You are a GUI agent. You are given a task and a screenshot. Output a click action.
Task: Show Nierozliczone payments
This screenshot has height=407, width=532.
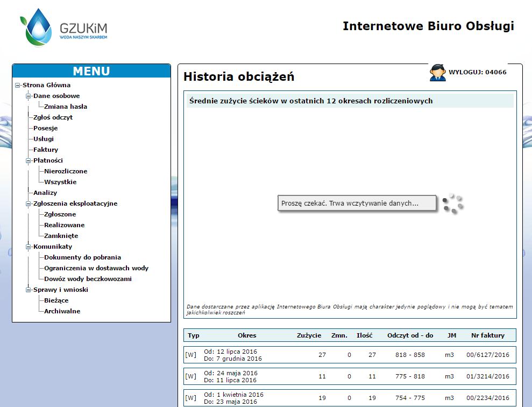(66, 171)
